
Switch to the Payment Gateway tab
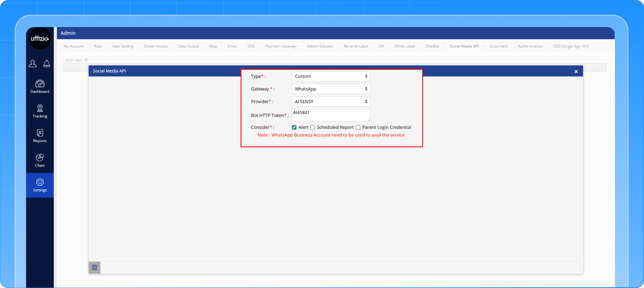pyautogui.click(x=281, y=46)
